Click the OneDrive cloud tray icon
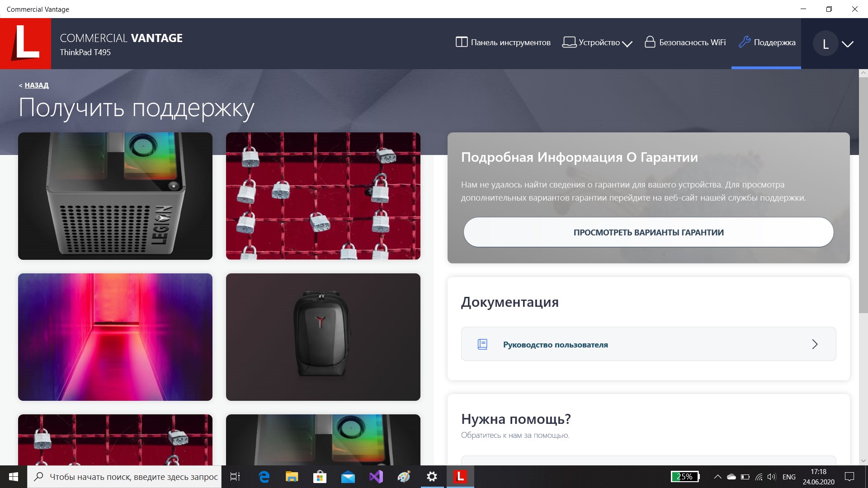The width and height of the screenshot is (868, 488). point(731,477)
